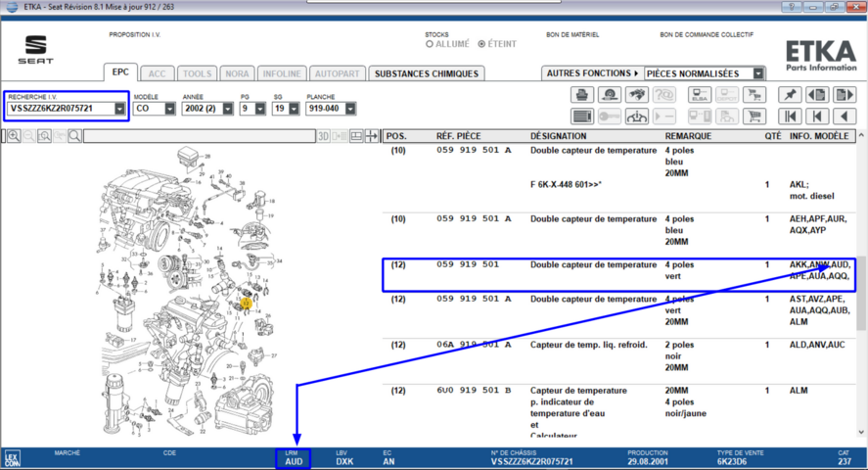Open the SUBSTANCES CHIMIQUES tab
Screen dimensions: 868x470
tap(427, 73)
